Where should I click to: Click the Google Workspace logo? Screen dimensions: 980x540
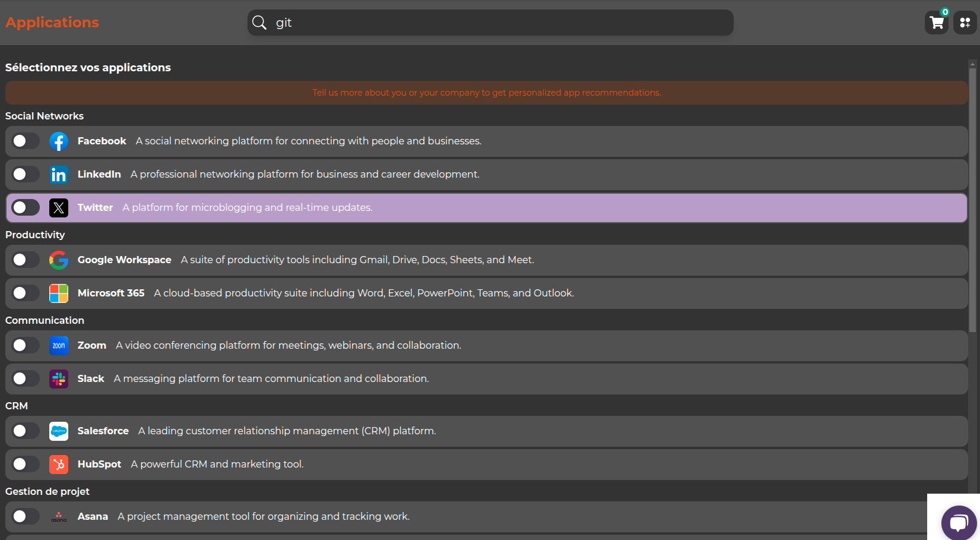coord(59,260)
